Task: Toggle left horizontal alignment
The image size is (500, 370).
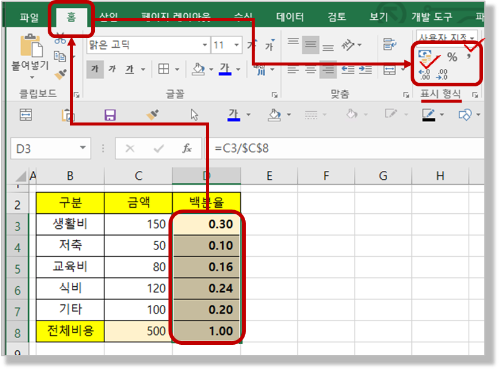Action: [293, 70]
